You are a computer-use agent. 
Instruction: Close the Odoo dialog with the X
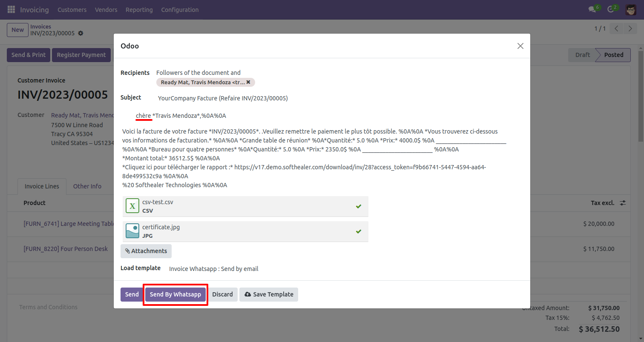[x=520, y=46]
